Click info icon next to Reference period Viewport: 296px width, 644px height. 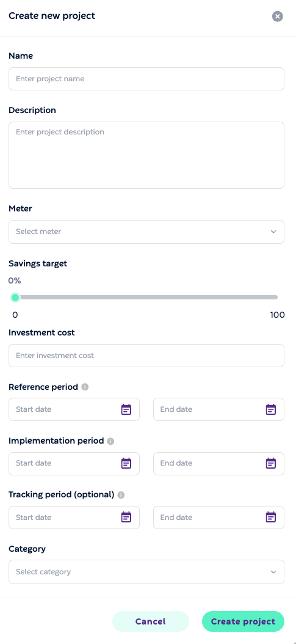(x=85, y=387)
